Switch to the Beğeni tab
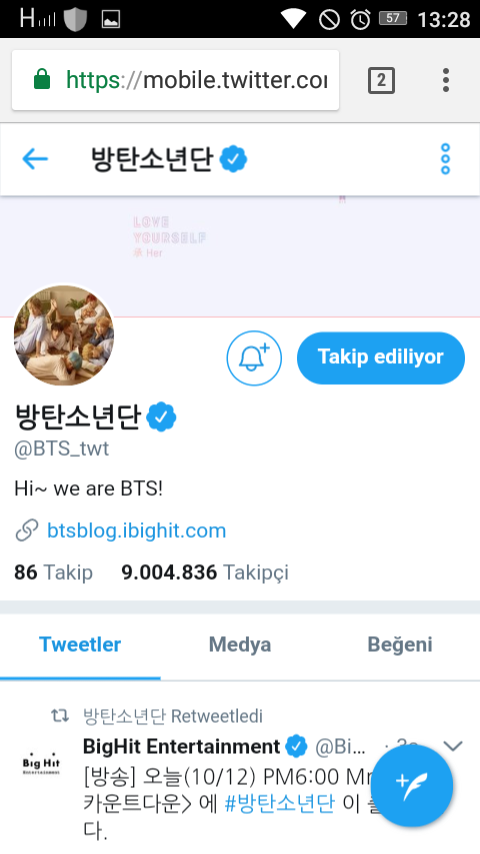Image resolution: width=480 pixels, height=854 pixels. pos(400,645)
